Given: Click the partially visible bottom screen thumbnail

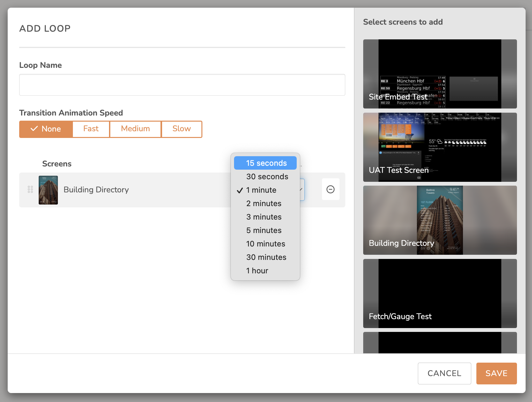Looking at the screenshot, I should [x=440, y=344].
